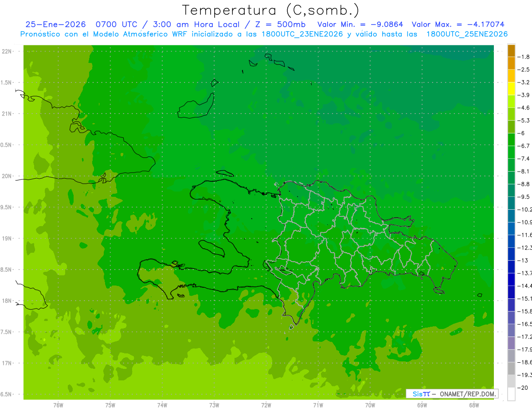Click the '-7.4' color scale label
Viewport: 532px width, 411px height.
pyautogui.click(x=523, y=159)
